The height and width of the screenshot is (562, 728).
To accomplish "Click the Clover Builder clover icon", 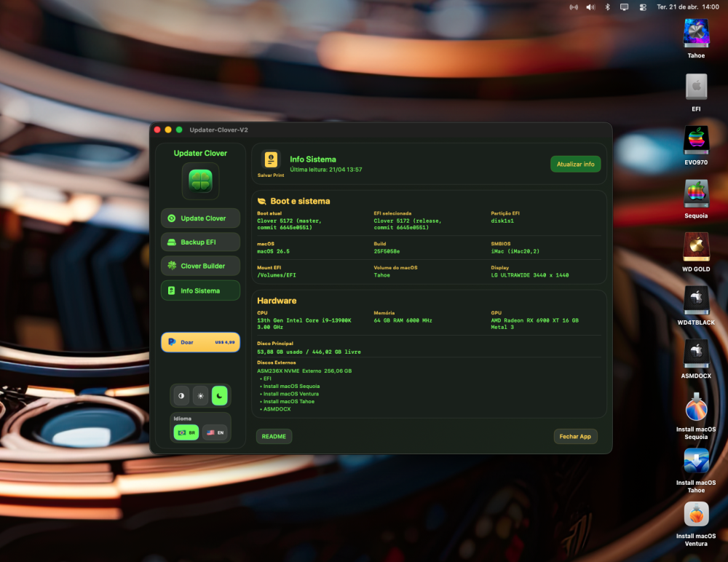I will pos(172,266).
